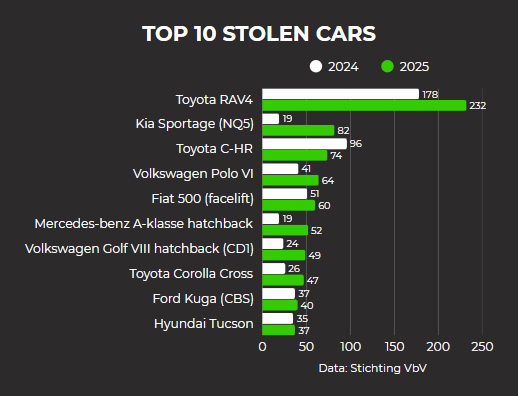Click the TOP 10 STOLEN CARS title
The image size is (518, 396).
(x=259, y=34)
